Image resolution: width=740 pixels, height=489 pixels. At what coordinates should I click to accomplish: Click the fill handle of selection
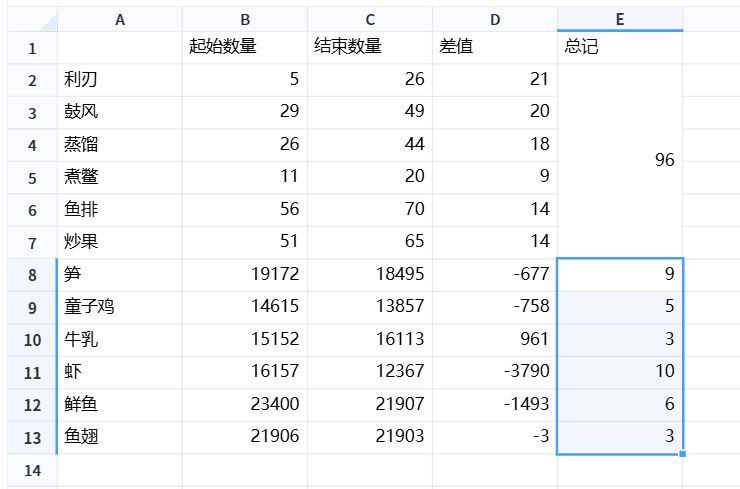(682, 454)
